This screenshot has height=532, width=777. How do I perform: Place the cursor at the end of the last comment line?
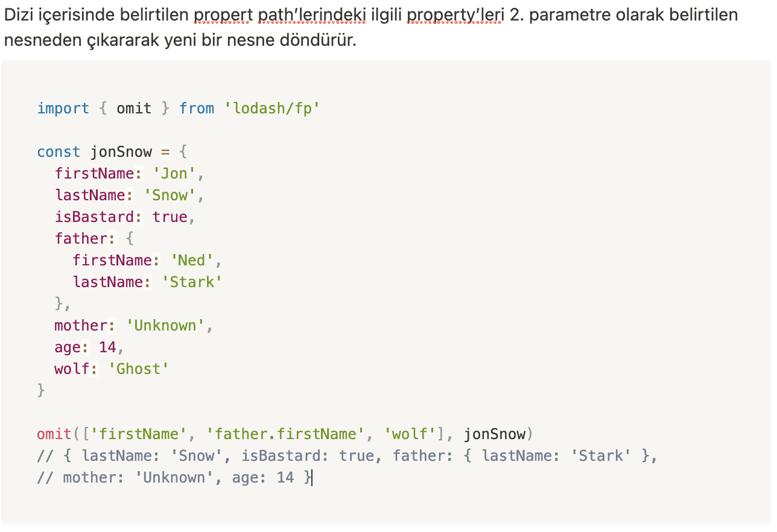click(312, 478)
